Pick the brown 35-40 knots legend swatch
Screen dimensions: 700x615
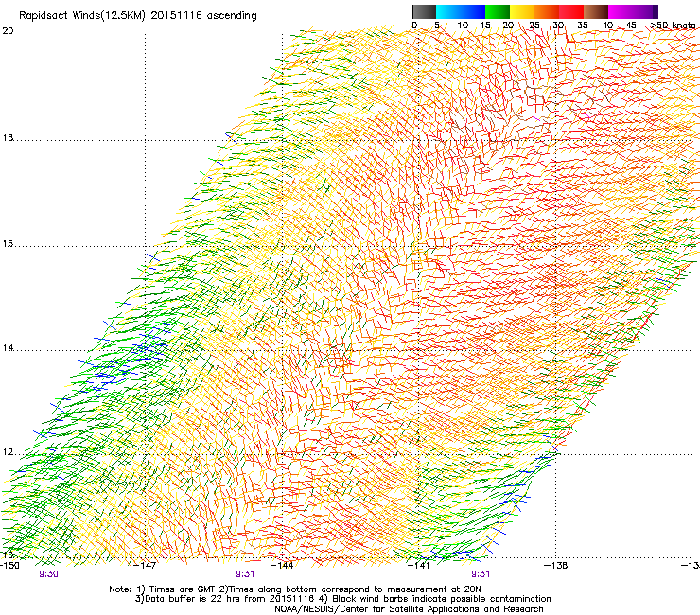(596, 11)
